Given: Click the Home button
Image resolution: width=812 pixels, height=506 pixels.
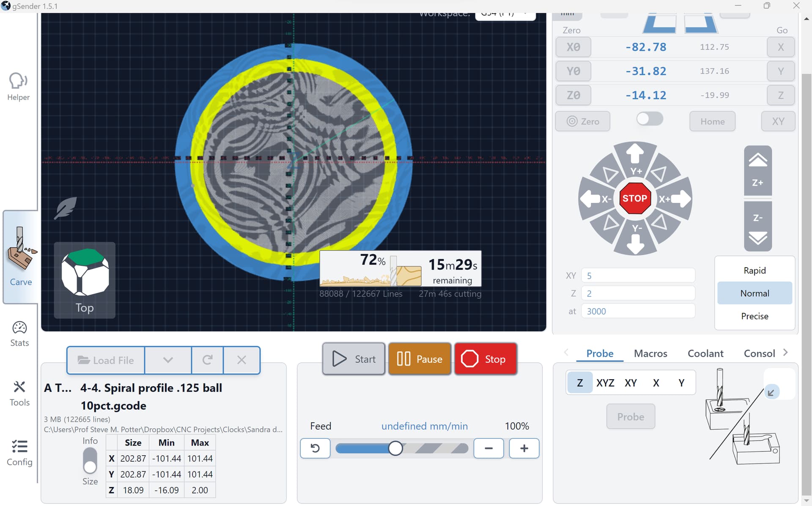Looking at the screenshot, I should pos(712,121).
